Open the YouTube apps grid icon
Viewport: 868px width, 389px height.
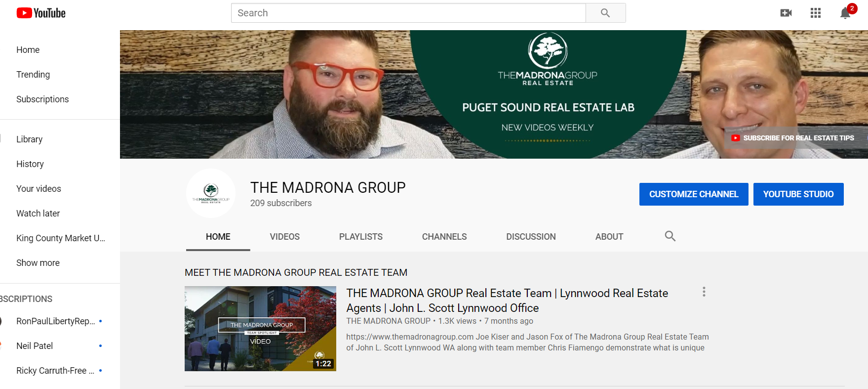(816, 13)
